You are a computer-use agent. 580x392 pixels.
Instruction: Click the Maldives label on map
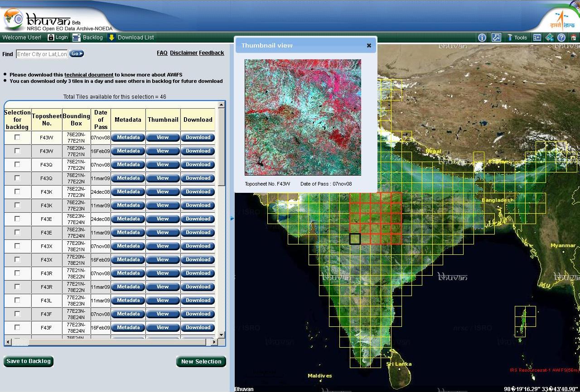[319, 376]
